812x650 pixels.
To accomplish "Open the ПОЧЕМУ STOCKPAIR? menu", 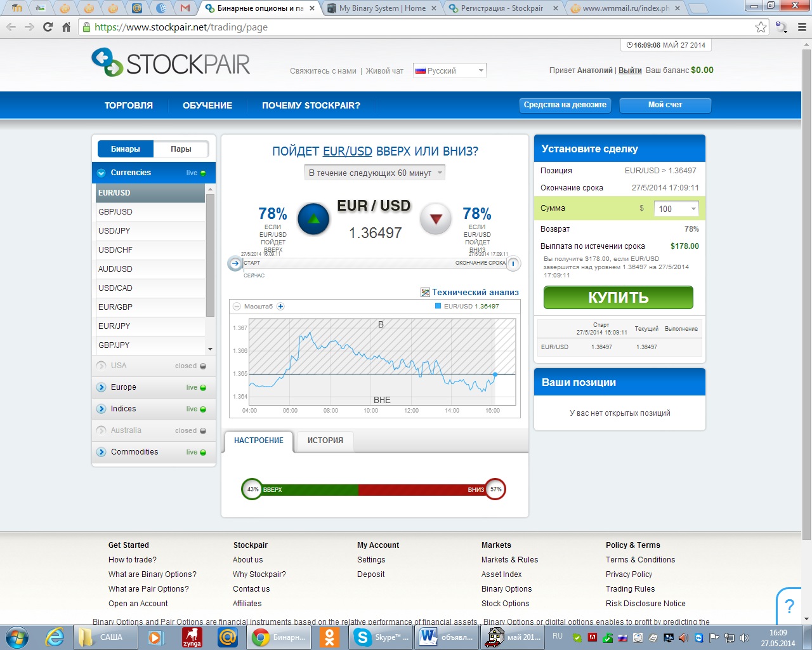I will (311, 105).
